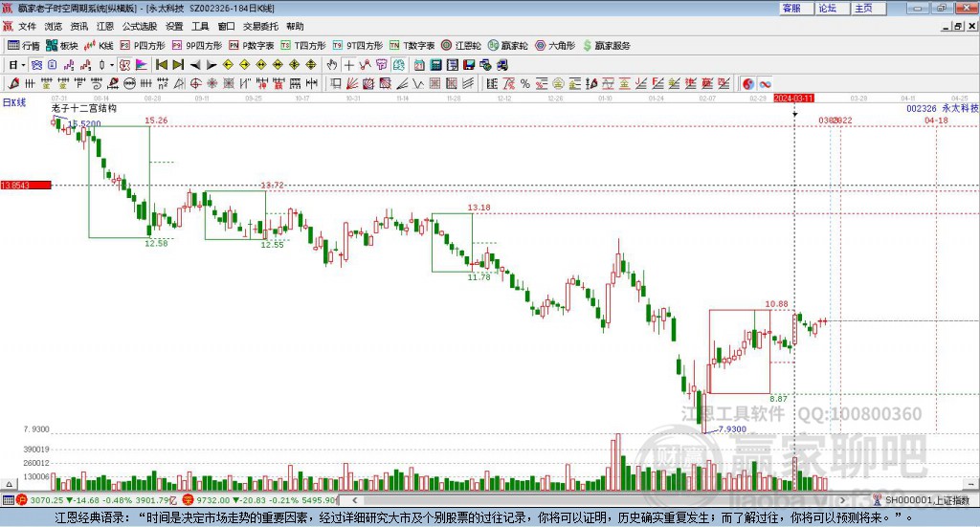
Task: Click the 002326 永太科技 stock label
Action: click(x=942, y=108)
